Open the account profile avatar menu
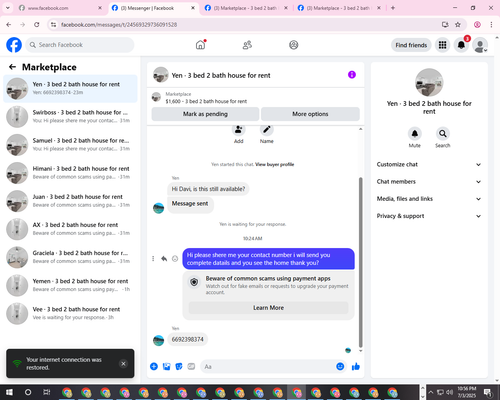The height and width of the screenshot is (400, 500). (480, 45)
